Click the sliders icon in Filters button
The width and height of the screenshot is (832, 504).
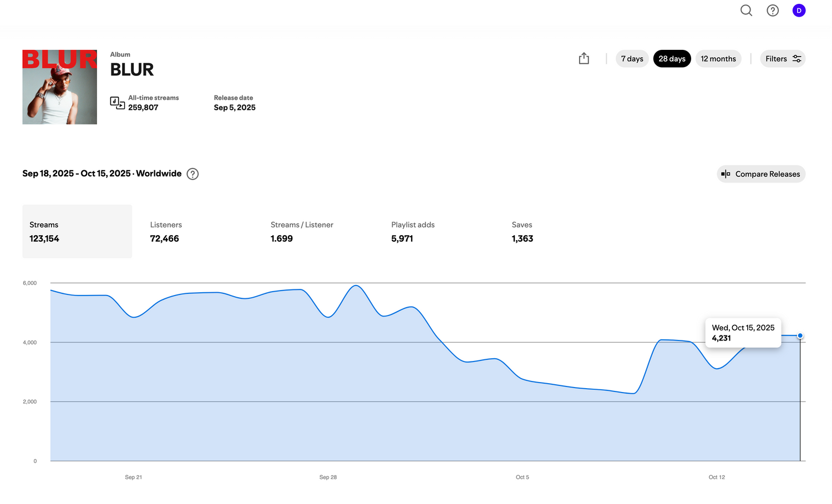[797, 59]
